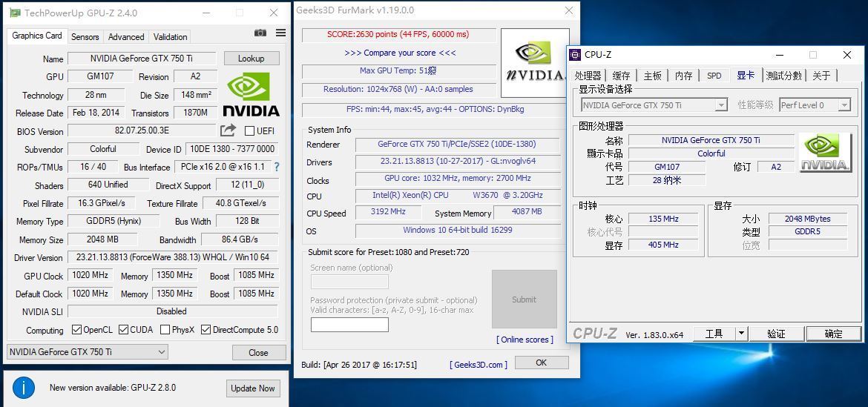Click the Screen name input field
868x407 pixels.
349,282
